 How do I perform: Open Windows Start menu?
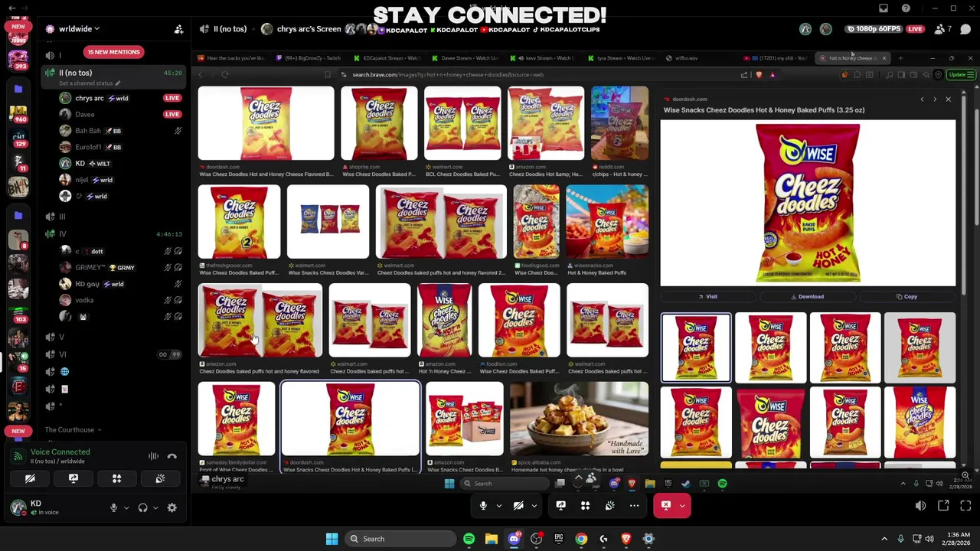[x=332, y=539]
